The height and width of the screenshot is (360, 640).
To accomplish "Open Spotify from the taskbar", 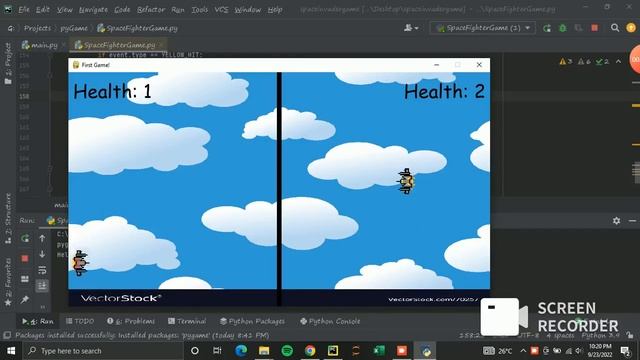I will click(x=287, y=351).
